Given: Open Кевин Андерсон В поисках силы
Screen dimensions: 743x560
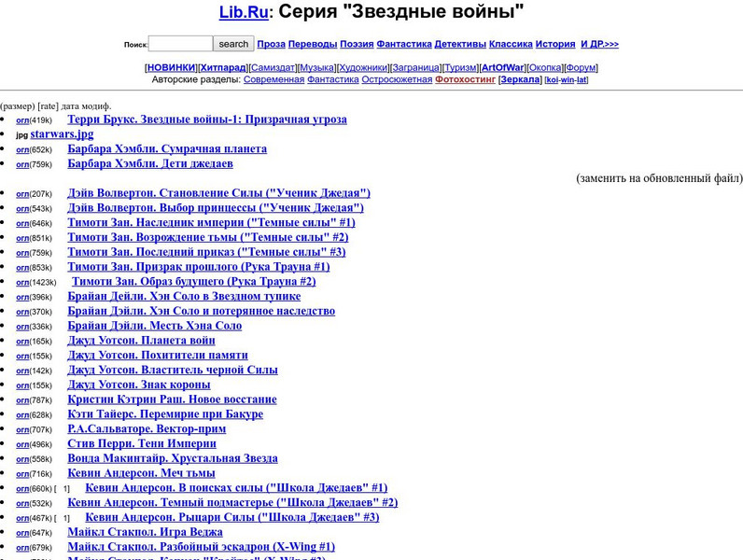Looking at the screenshot, I should 236,487.
